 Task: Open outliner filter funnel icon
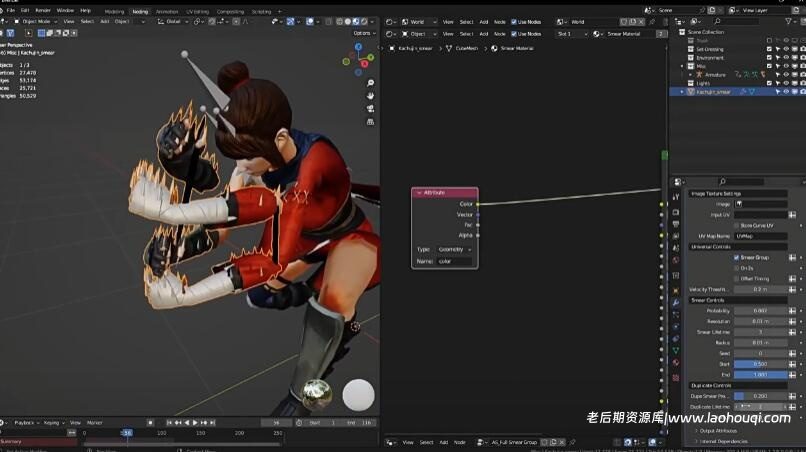click(789, 22)
